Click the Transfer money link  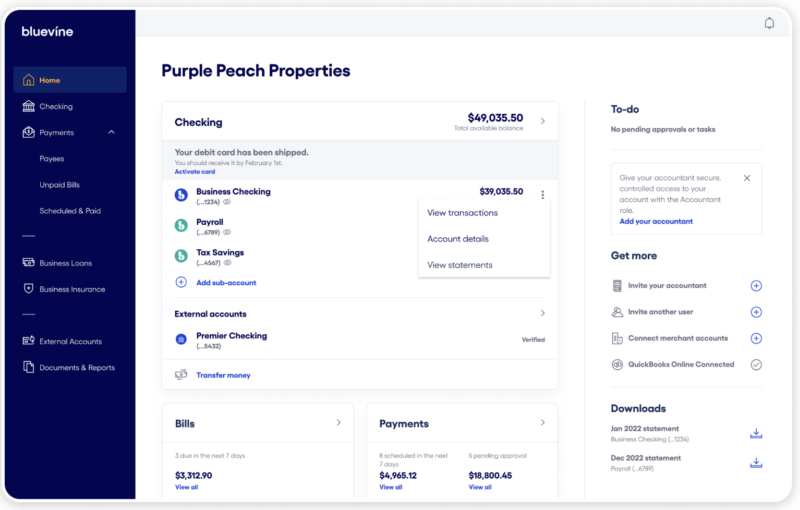coord(223,375)
